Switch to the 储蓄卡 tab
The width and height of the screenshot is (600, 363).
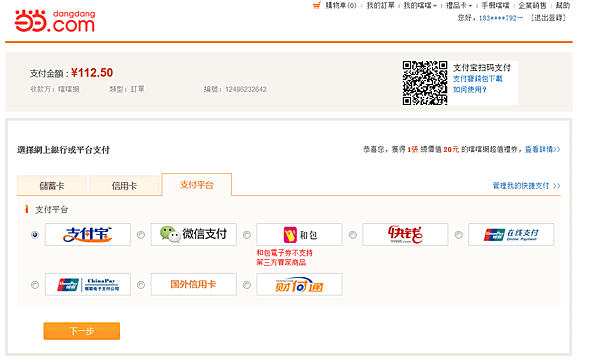[52, 186]
